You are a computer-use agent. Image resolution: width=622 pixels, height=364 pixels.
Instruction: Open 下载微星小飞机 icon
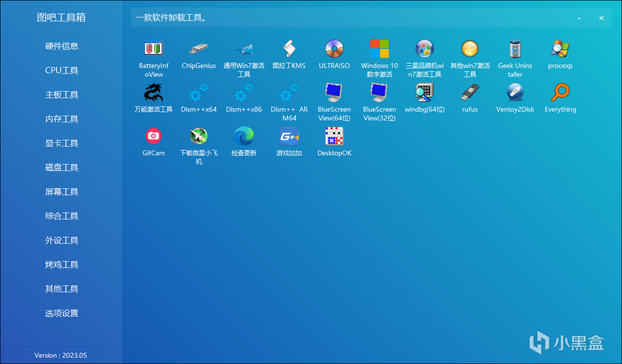pos(199,136)
